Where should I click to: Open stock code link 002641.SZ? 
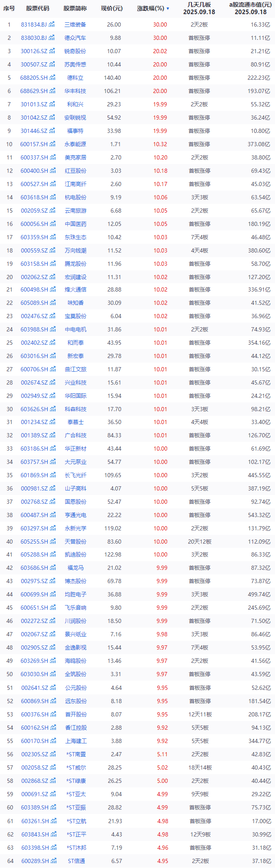[34, 688]
